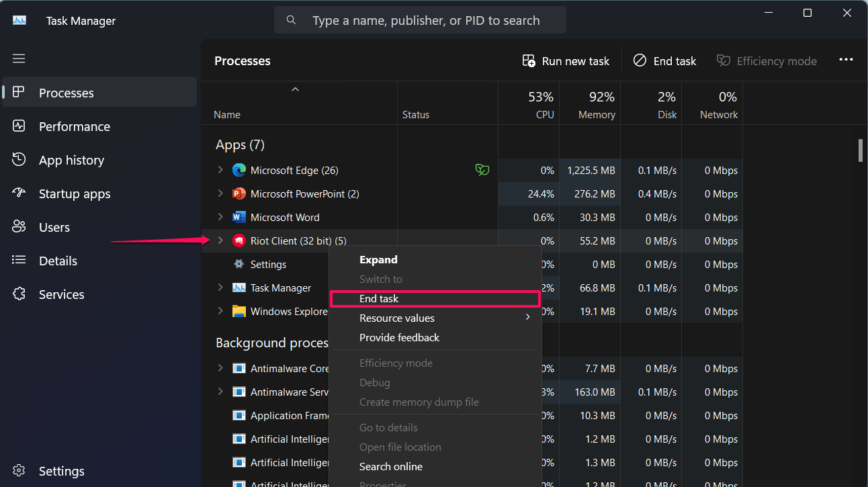868x487 pixels.
Task: Open the Details list icon
Action: coord(19,260)
